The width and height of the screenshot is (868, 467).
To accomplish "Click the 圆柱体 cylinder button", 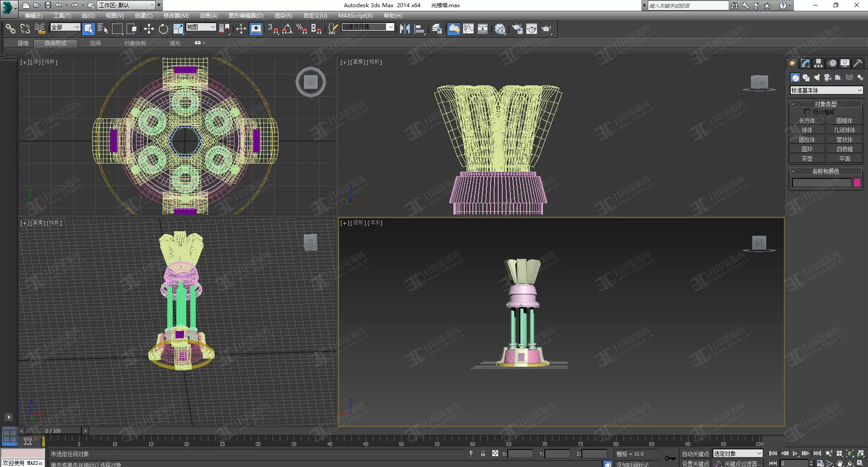I will coord(807,140).
